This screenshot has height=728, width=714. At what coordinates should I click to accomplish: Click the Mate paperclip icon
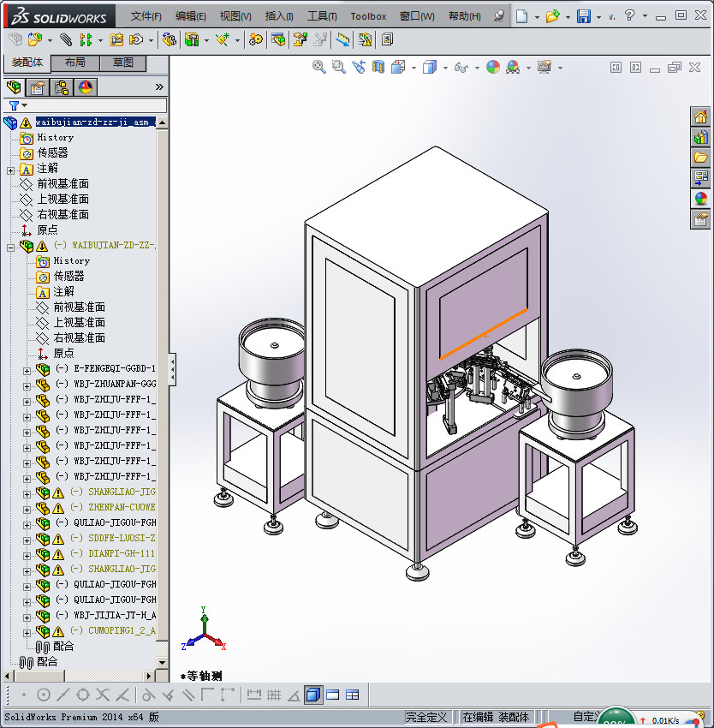(65, 40)
